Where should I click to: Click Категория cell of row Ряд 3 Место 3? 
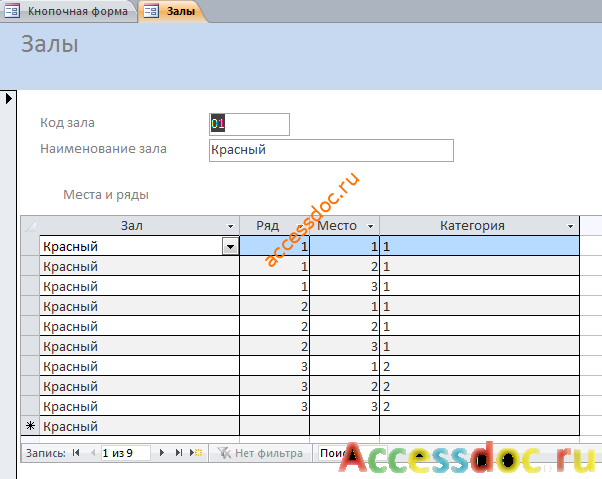point(480,406)
